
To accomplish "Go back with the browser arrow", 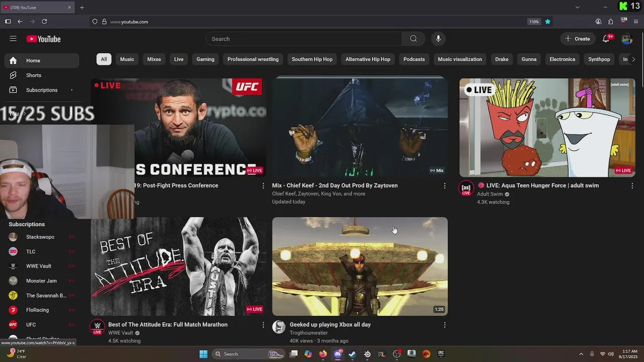I will click(x=20, y=22).
